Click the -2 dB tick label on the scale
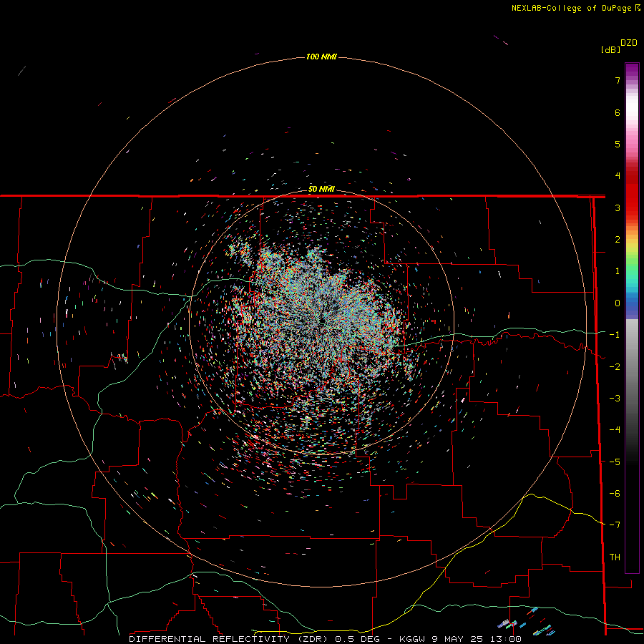 (x=615, y=367)
